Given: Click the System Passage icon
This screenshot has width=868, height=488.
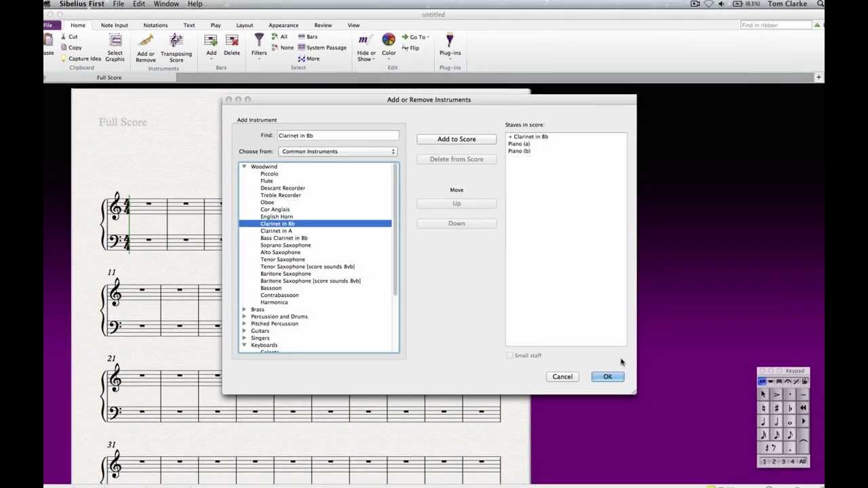Looking at the screenshot, I should pos(302,47).
